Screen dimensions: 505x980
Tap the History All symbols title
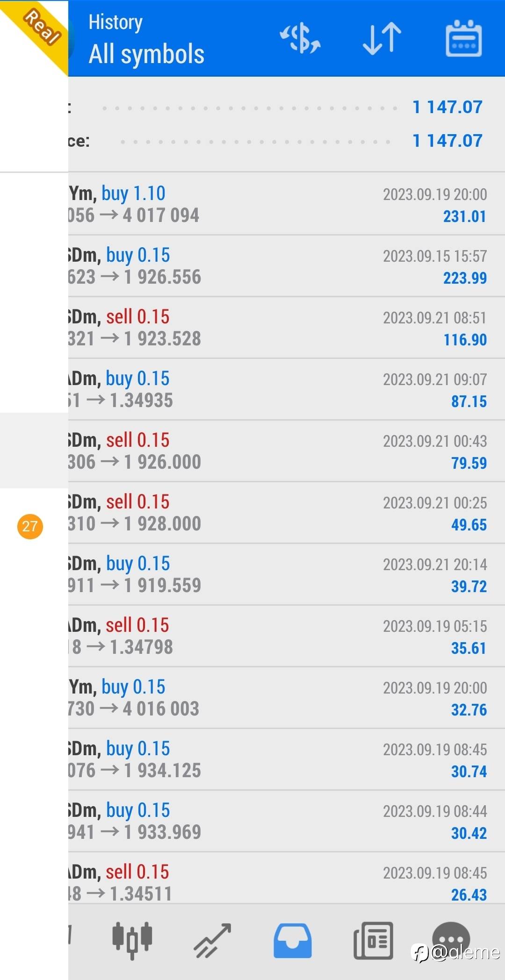click(146, 39)
